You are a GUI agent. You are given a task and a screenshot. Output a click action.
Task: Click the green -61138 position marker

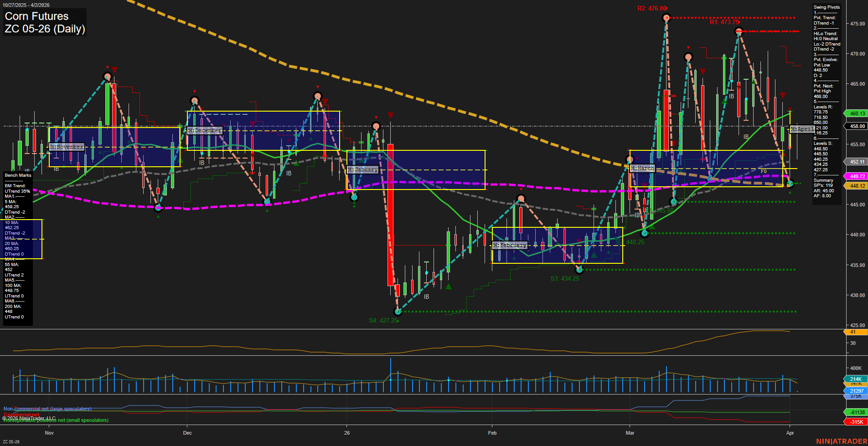click(x=853, y=413)
